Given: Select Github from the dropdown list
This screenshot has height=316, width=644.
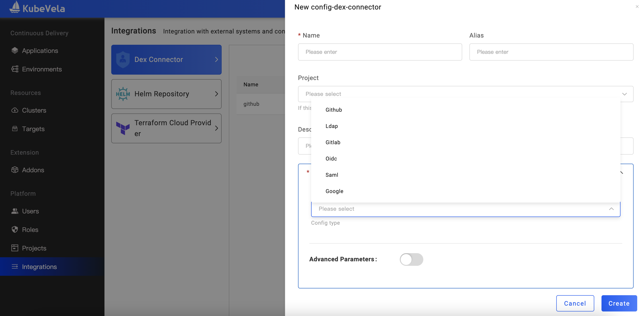Looking at the screenshot, I should [334, 110].
